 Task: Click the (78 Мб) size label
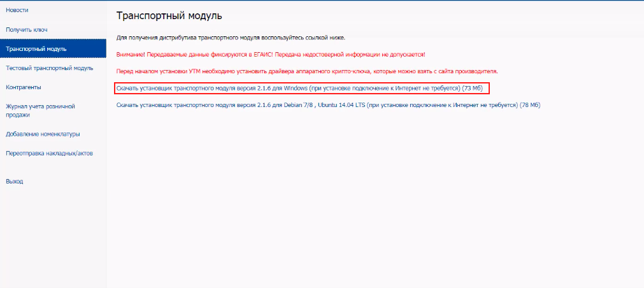[529, 104]
